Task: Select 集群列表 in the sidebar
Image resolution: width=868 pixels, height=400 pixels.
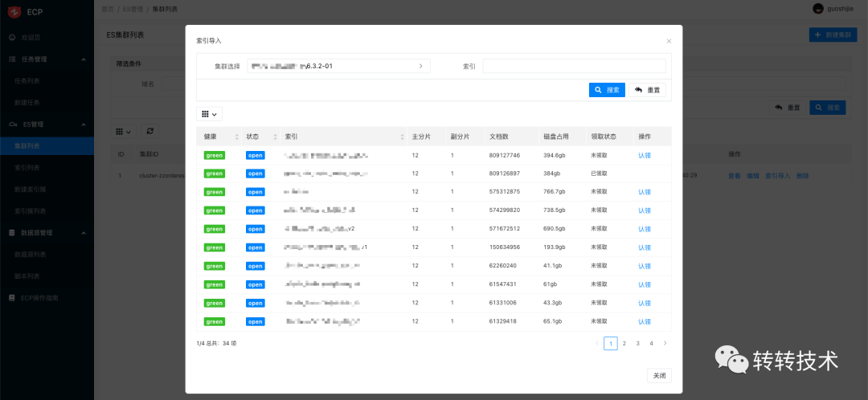Action: coord(47,146)
